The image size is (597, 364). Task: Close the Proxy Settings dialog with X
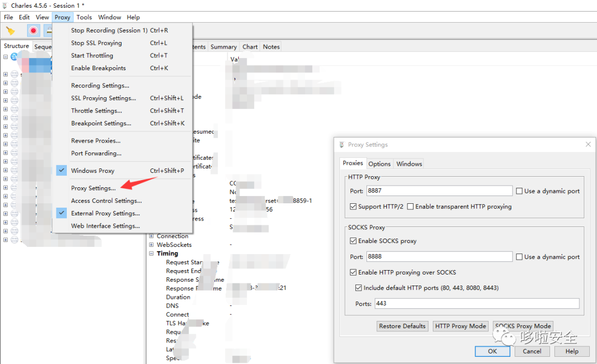[588, 144]
